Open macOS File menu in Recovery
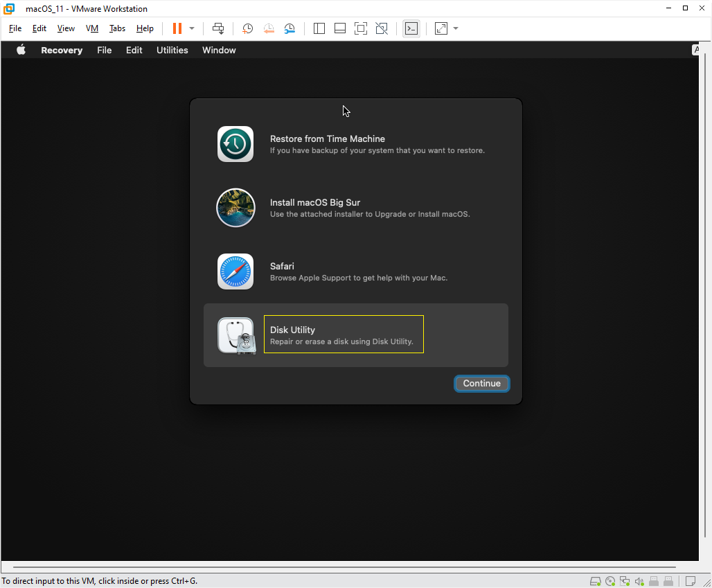The width and height of the screenshot is (712, 588). [x=105, y=50]
